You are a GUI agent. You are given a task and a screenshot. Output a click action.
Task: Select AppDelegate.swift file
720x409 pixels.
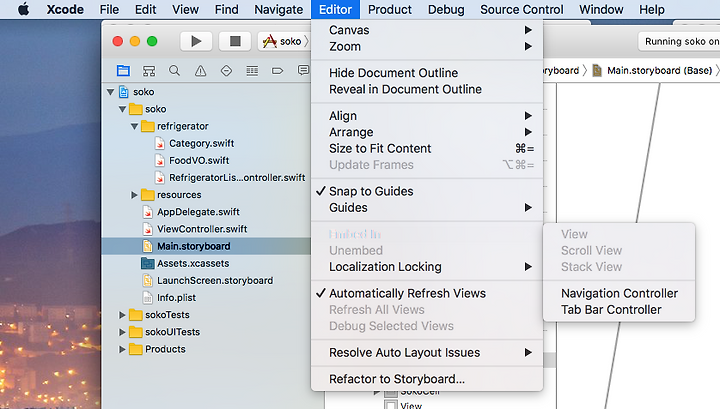(x=198, y=212)
